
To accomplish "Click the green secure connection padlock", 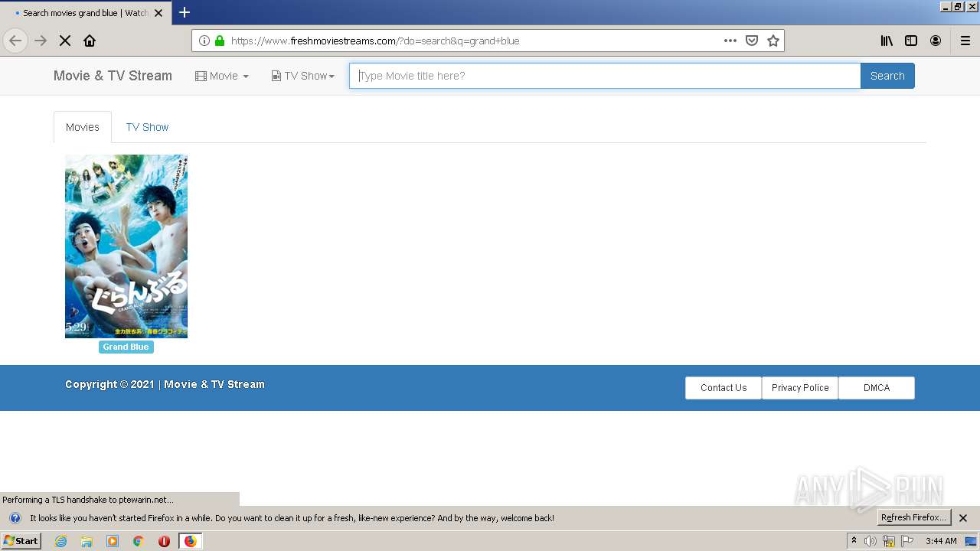I will 220,41.
